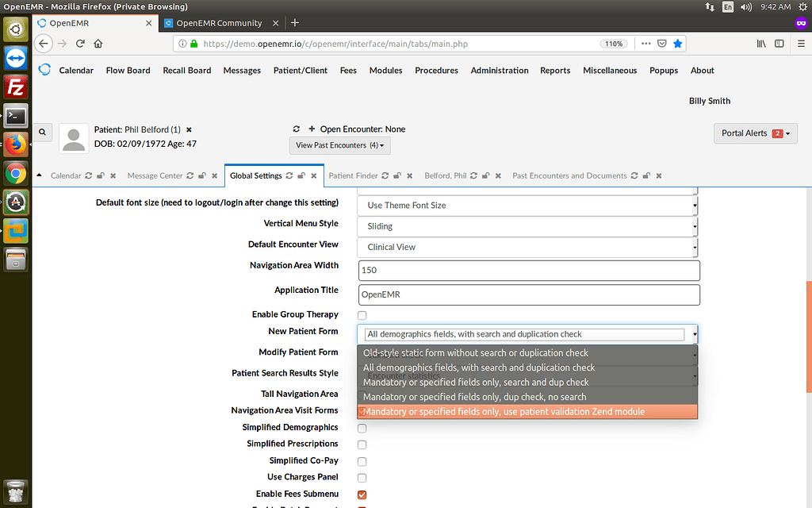This screenshot has height=508, width=812.
Task: Open the View Past Encounters dropdown
Action: [339, 145]
